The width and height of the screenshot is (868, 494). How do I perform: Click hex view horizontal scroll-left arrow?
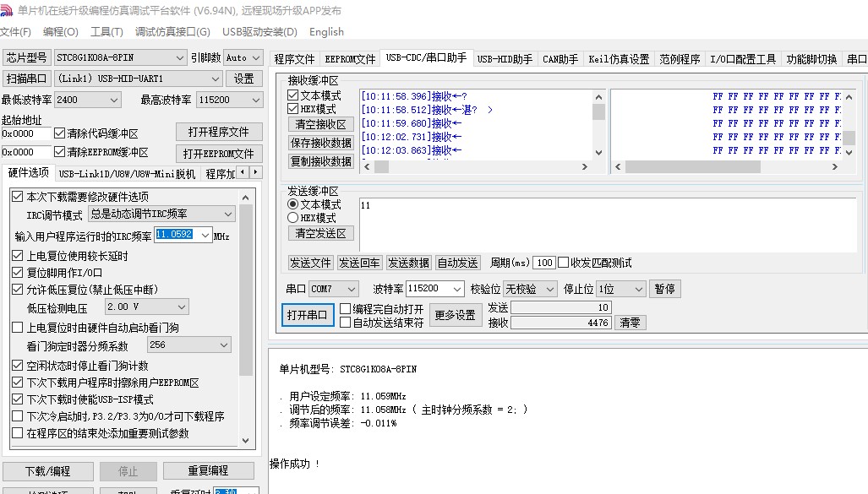click(619, 166)
